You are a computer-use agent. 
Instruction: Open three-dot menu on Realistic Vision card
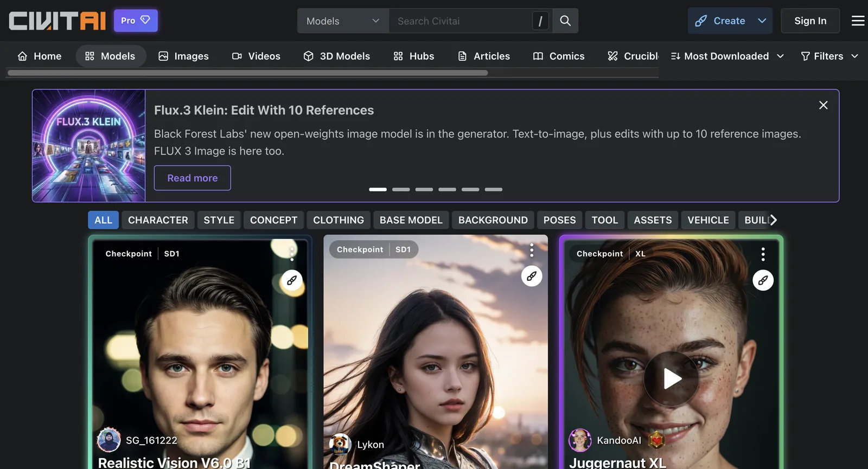tap(292, 254)
